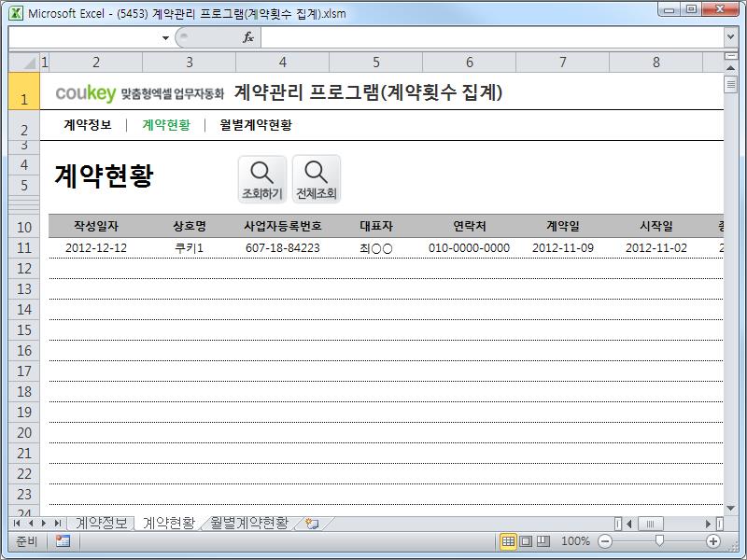Click the 계약일 header cell
Screen dimensions: 747x560
click(563, 226)
